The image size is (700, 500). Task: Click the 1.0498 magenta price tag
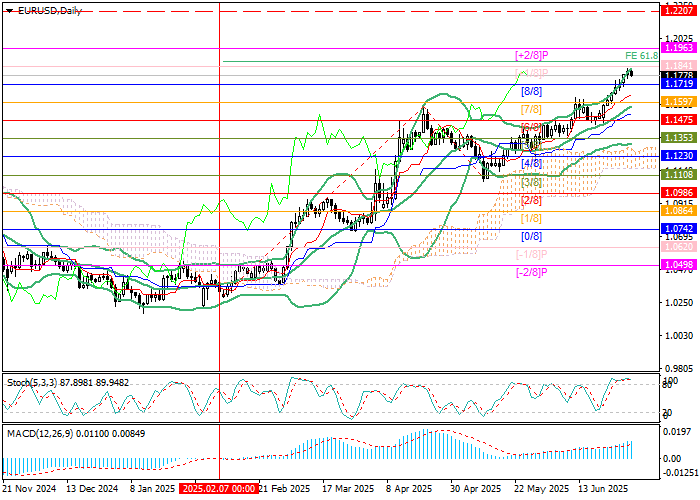tap(680, 264)
